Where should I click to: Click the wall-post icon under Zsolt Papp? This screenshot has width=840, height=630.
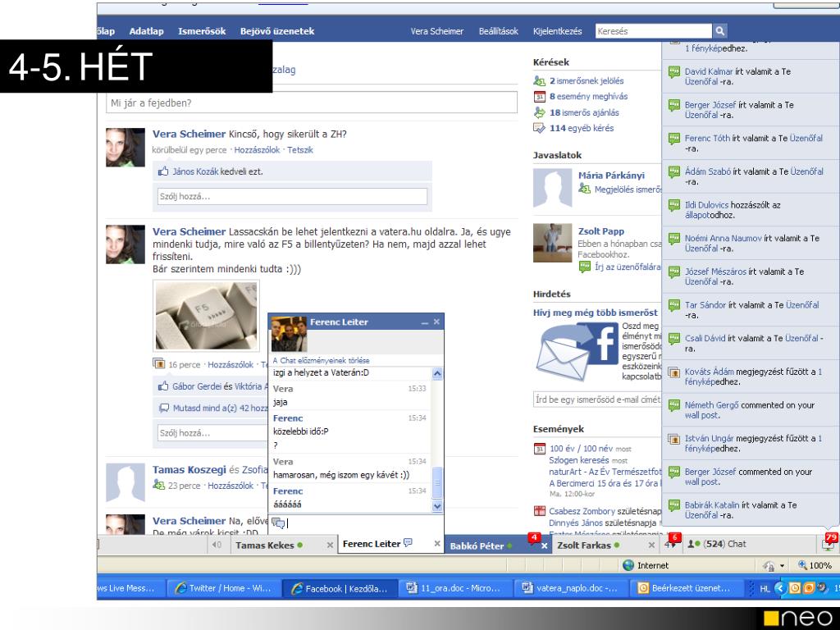[x=584, y=267]
